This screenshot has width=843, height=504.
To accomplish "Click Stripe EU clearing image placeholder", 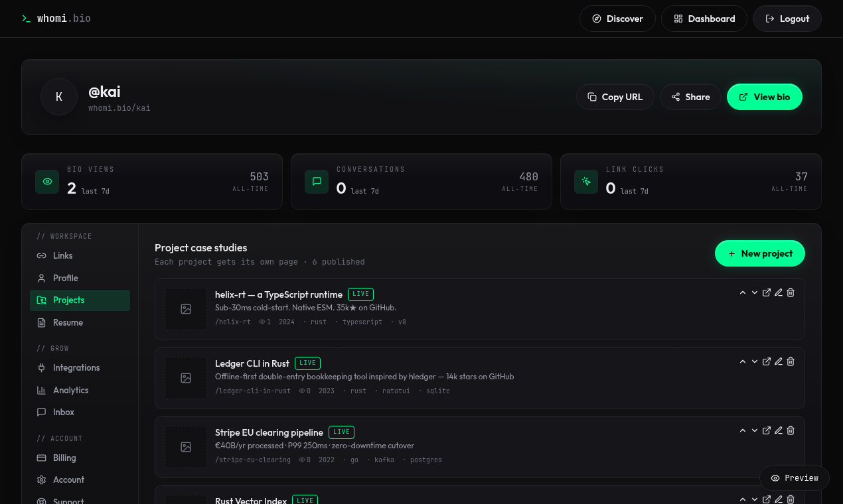I will pyautogui.click(x=186, y=447).
